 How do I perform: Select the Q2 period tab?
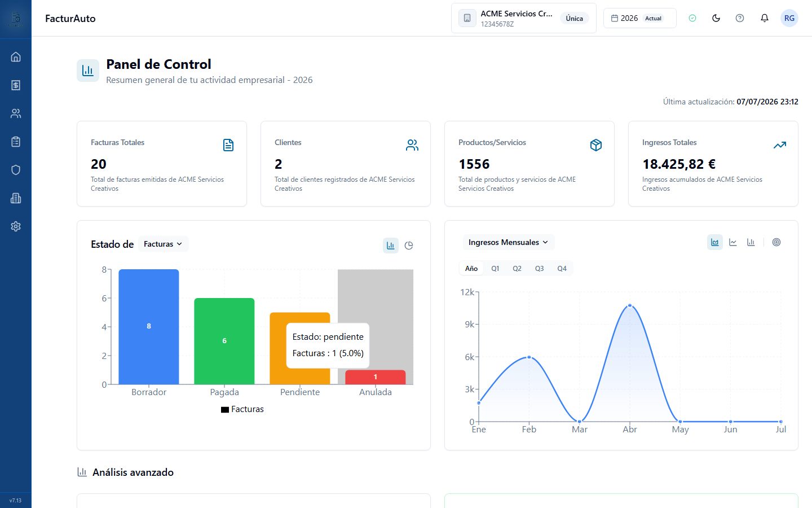517,269
